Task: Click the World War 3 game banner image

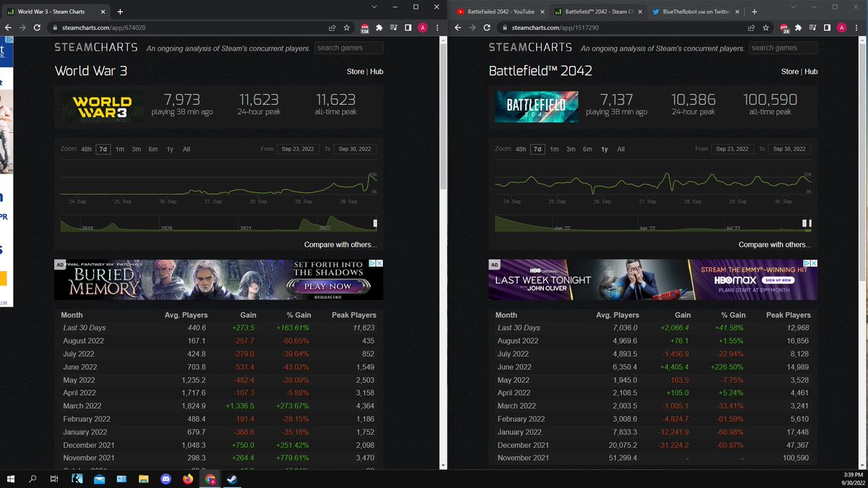Action: click(102, 107)
